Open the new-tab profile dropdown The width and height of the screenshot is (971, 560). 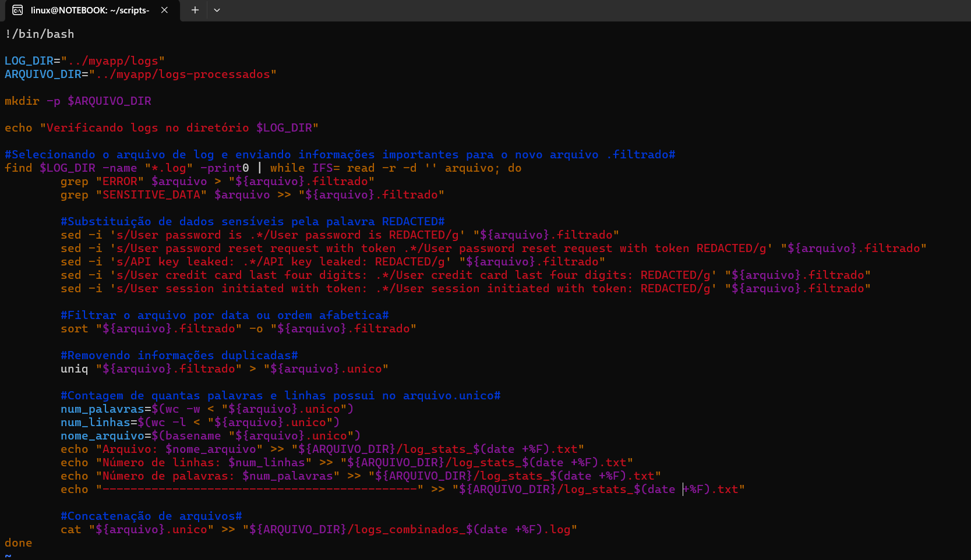pyautogui.click(x=217, y=10)
